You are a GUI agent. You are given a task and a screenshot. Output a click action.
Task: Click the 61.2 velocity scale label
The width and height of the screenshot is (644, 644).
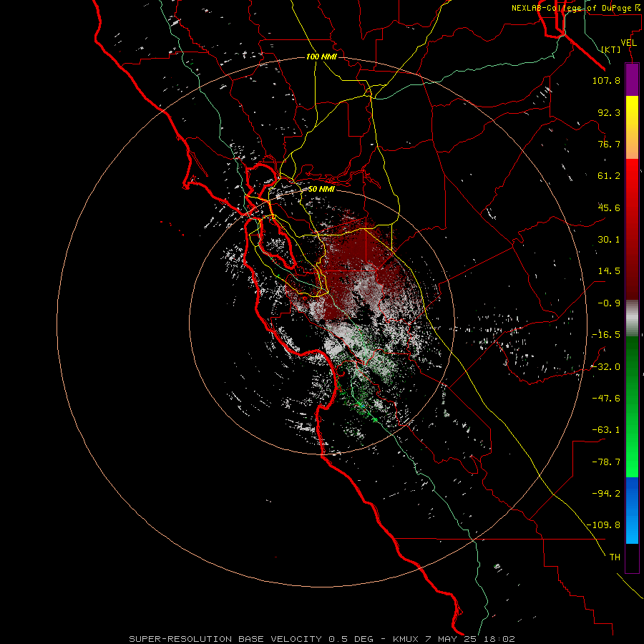609,176
